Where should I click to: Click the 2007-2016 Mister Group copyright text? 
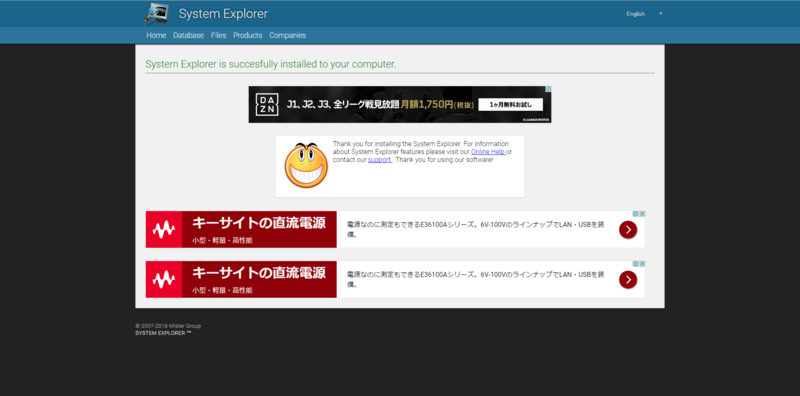[168, 326]
